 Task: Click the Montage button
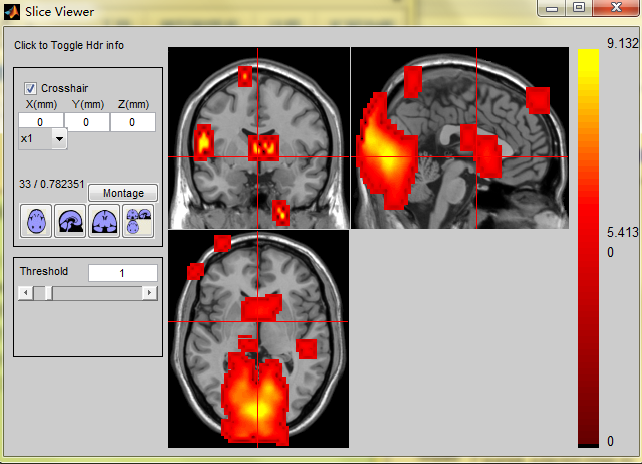tap(123, 193)
